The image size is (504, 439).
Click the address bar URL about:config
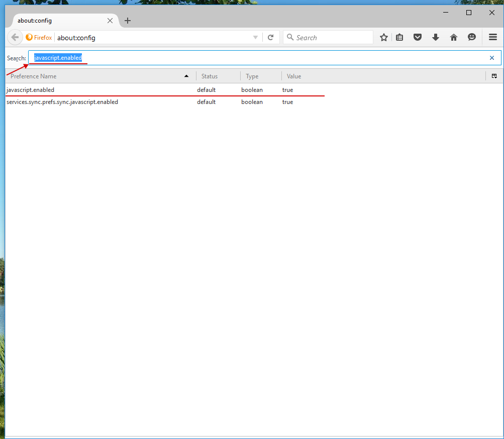pyautogui.click(x=76, y=38)
